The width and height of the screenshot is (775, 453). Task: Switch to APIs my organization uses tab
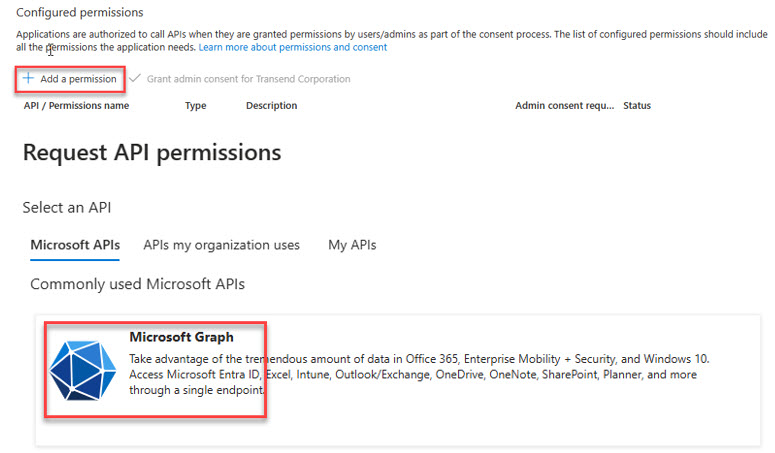(x=221, y=245)
